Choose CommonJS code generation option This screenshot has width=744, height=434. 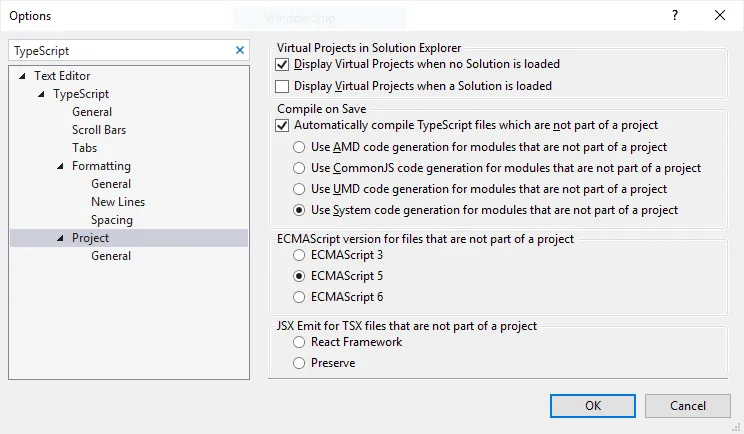pyautogui.click(x=299, y=168)
